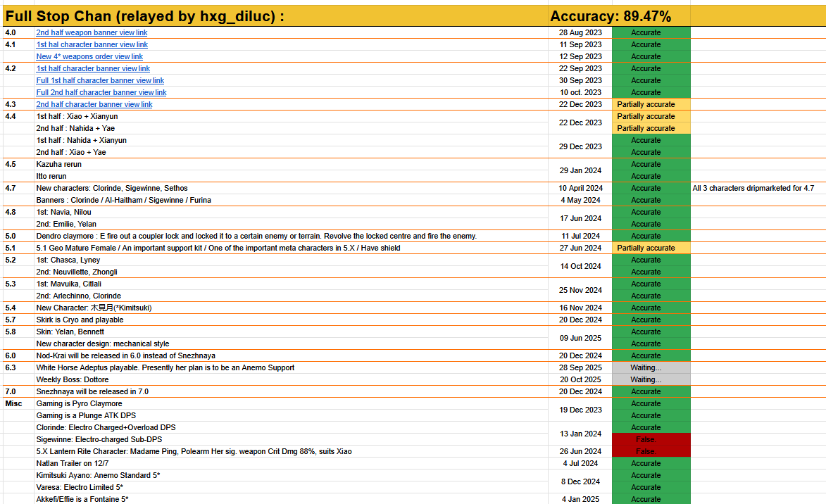Select '1st: Navia, Nilou' cell
Screen dimensions: 826x504
click(x=291, y=213)
